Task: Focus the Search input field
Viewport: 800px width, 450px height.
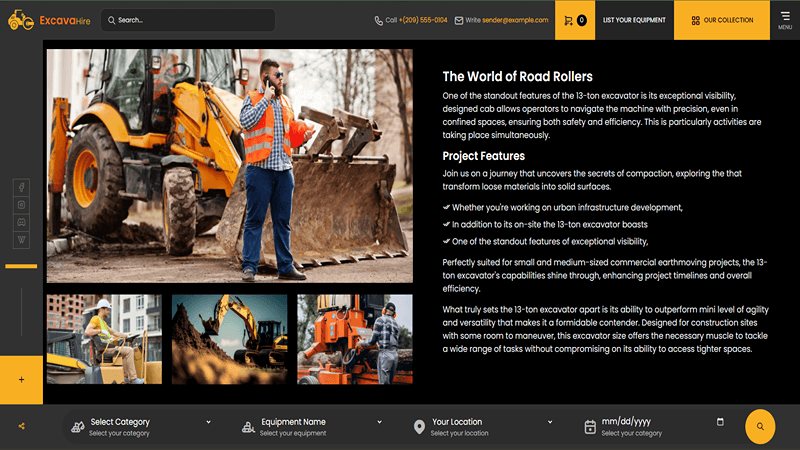Action: (188, 20)
